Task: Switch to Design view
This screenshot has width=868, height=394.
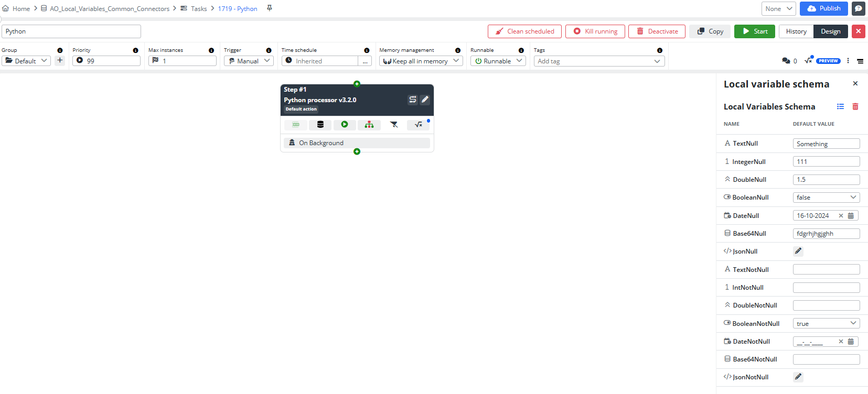Action: [830, 31]
